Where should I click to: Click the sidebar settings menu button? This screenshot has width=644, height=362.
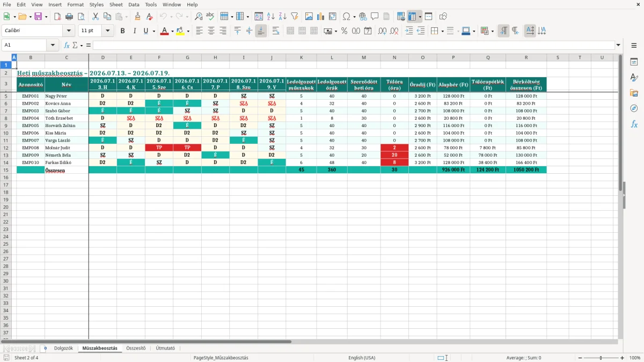click(634, 46)
